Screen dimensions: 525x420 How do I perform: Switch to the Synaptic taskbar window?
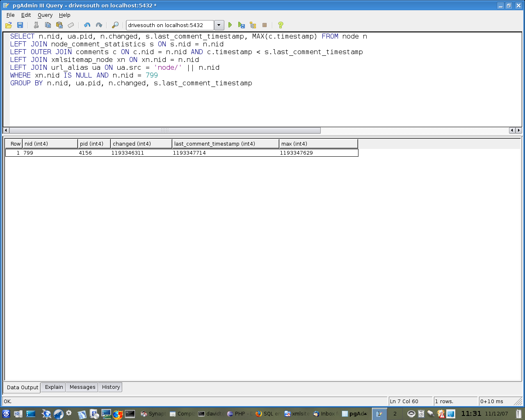pyautogui.click(x=153, y=414)
